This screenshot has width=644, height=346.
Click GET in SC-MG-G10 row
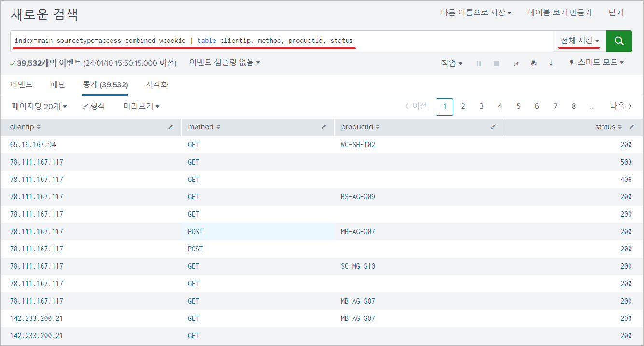coord(194,266)
